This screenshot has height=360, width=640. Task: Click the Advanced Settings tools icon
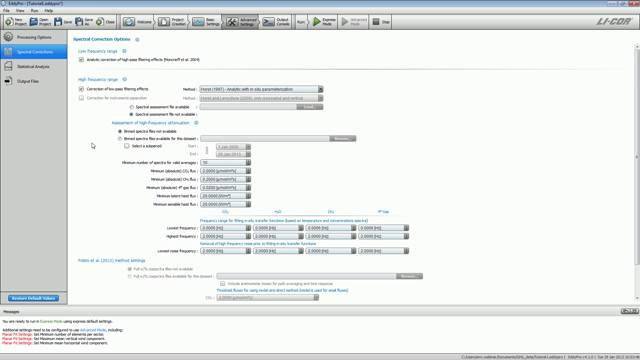point(231,22)
